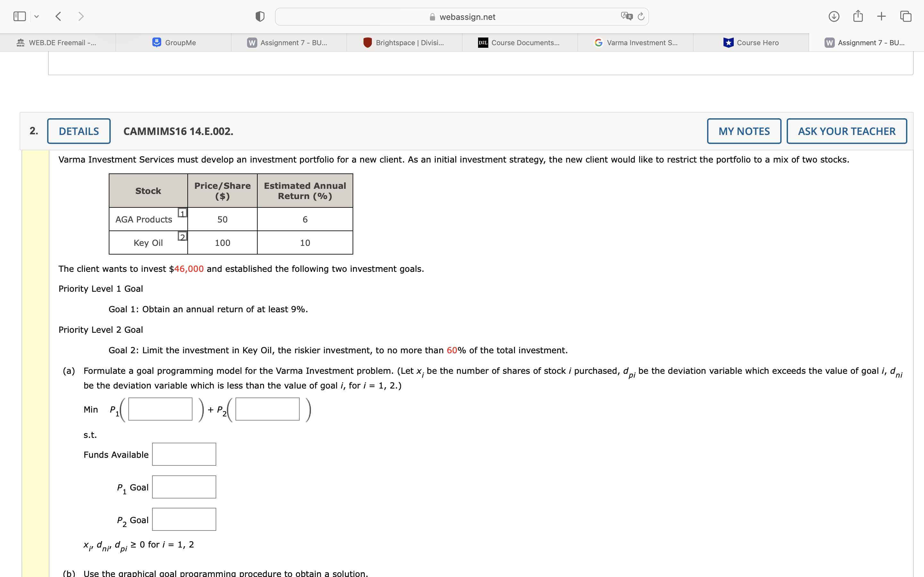Open footnote 2 beside Key Oil
This screenshot has height=577, width=924.
[183, 237]
